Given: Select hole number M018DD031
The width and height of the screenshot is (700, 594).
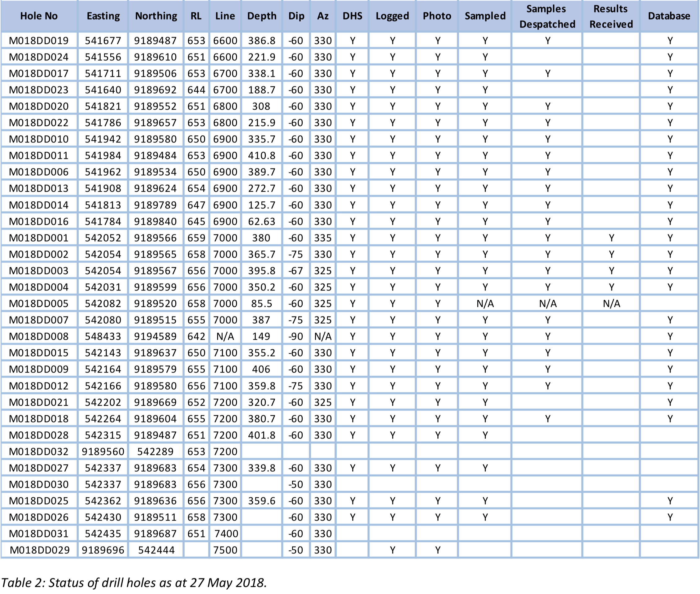Looking at the screenshot, I should point(39,533).
